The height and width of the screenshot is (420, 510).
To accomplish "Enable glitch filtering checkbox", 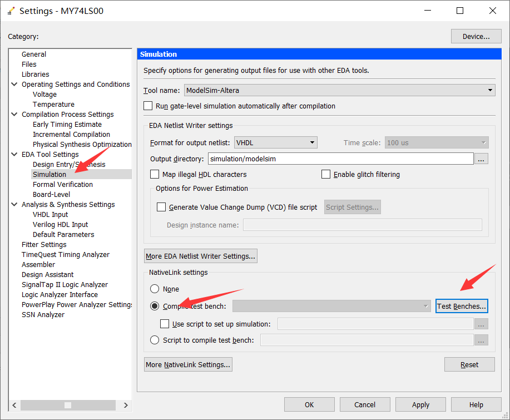I will [x=325, y=174].
